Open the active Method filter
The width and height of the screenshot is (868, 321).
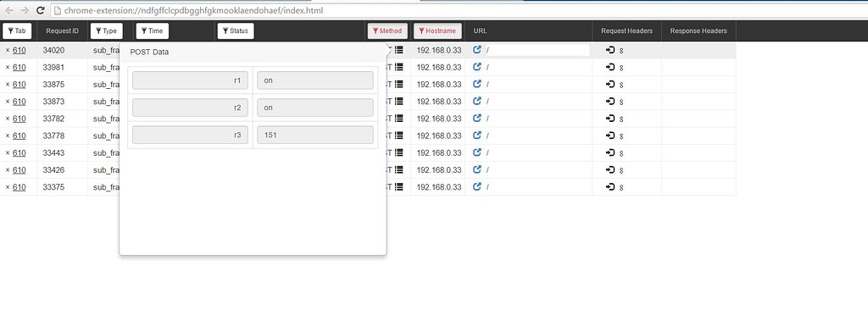point(387,31)
